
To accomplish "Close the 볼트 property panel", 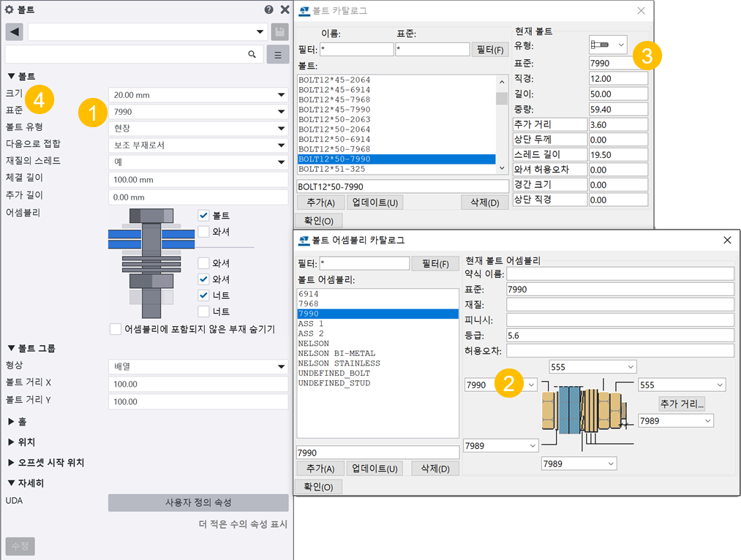I will pos(285,10).
